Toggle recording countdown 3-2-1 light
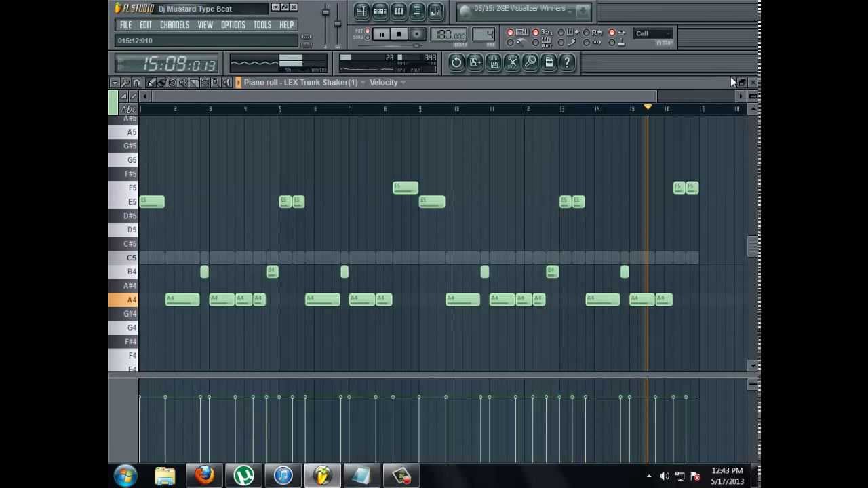Image resolution: width=868 pixels, height=488 pixels. tap(535, 33)
